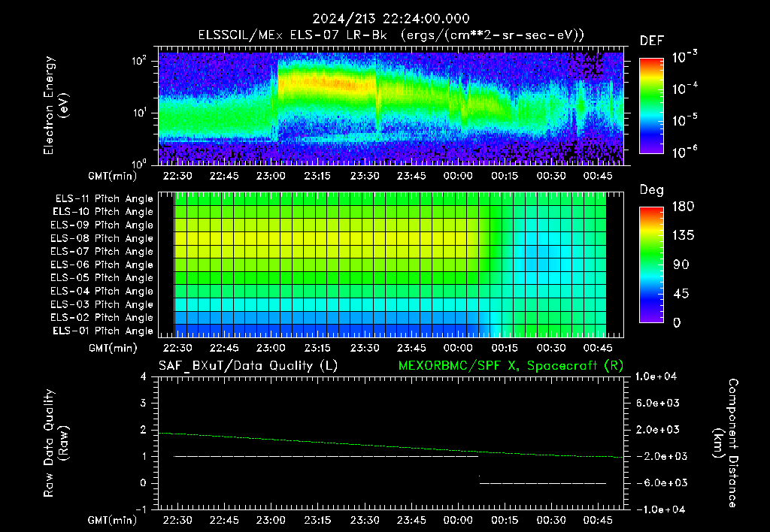770x532 pixels.
Task: Click the pitch angle panel's GMT(min) label
Action: pyautogui.click(x=113, y=348)
